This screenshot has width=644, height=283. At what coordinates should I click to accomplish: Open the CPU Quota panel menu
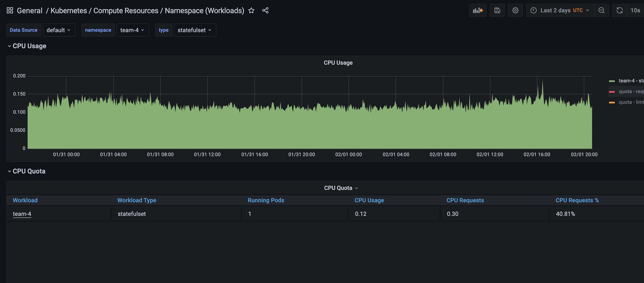pos(341,188)
